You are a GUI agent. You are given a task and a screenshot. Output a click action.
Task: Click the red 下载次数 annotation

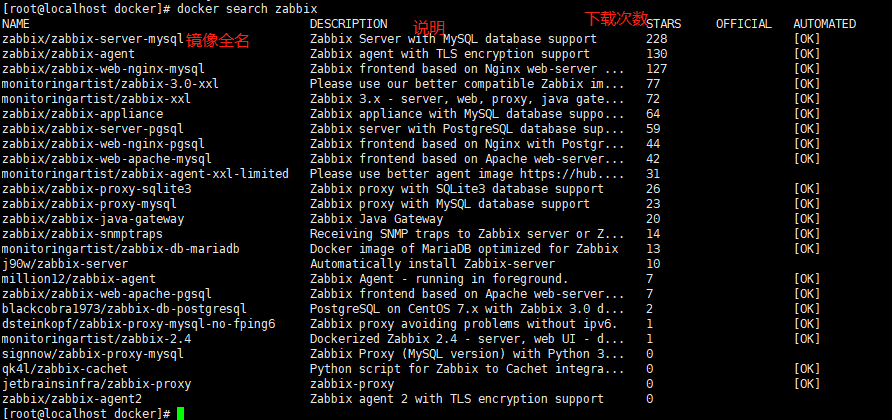click(617, 18)
